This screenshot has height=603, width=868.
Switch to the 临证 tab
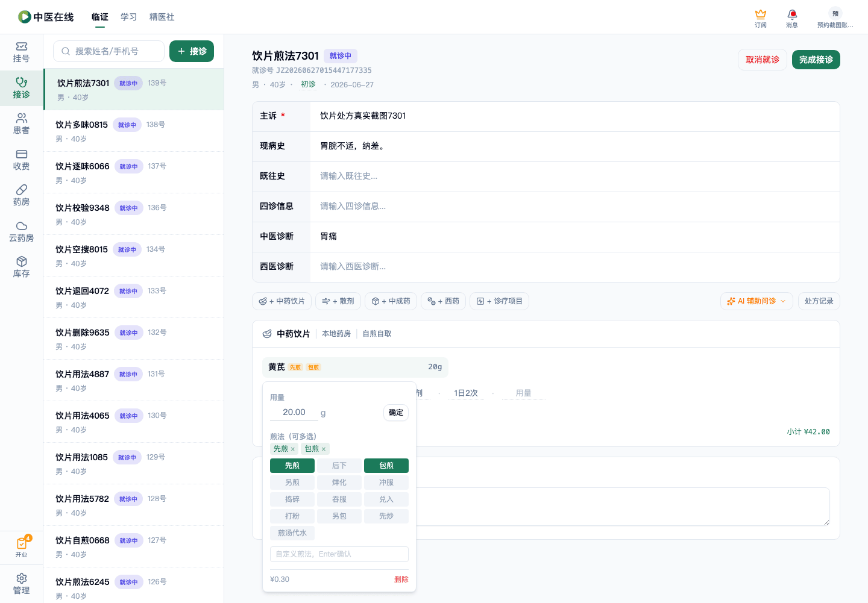pyautogui.click(x=100, y=17)
